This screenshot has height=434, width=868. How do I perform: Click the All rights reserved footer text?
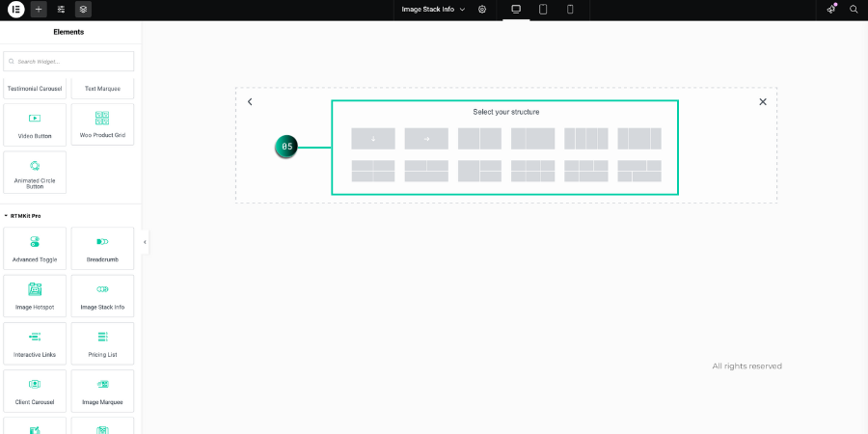[x=746, y=366]
